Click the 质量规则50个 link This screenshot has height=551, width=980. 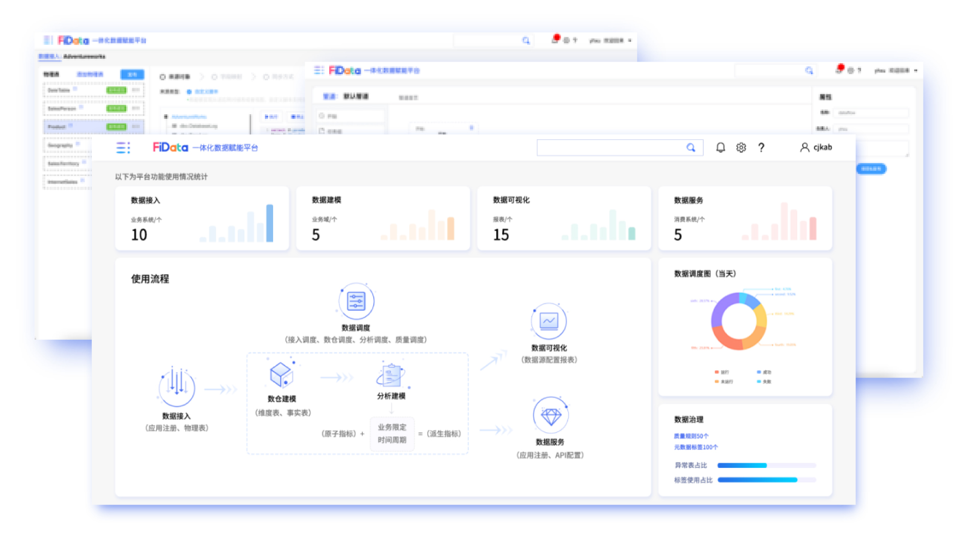point(691,436)
